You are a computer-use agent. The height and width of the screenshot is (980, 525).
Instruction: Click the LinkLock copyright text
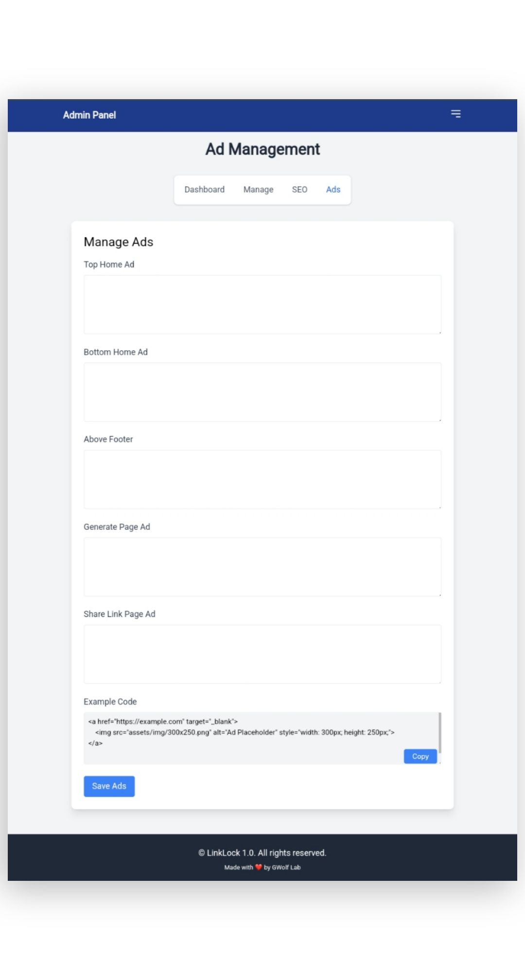(x=262, y=853)
